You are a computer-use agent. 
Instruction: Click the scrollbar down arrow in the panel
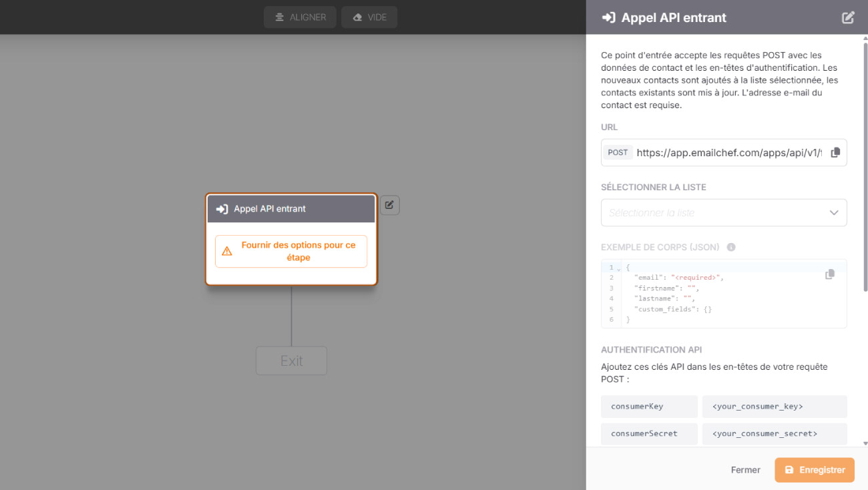[865, 443]
